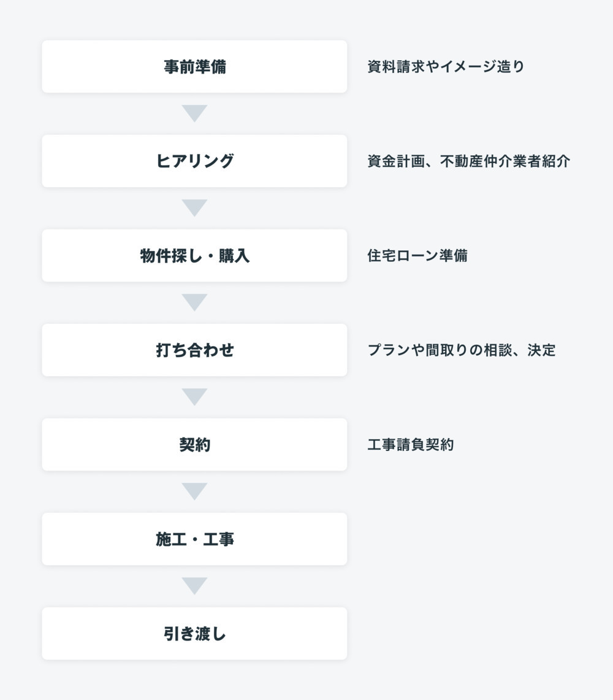
Task: Click the プランや間取りの相談、決定 description
Action: [x=462, y=350]
